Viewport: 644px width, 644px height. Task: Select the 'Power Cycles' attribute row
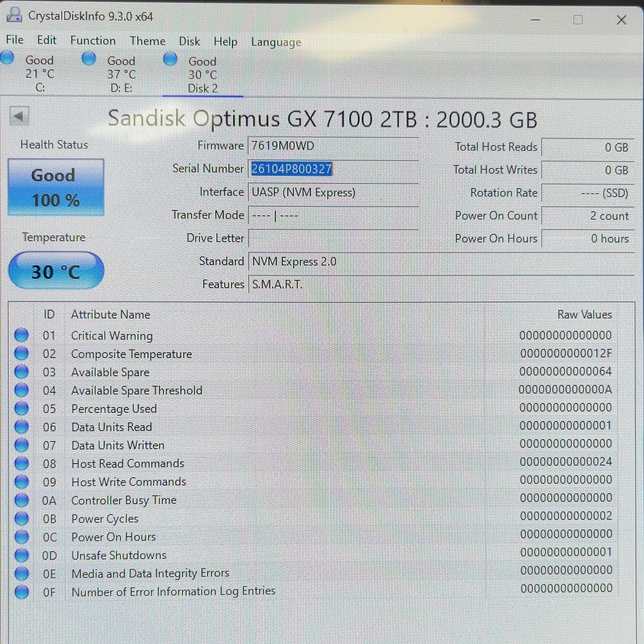(322, 518)
